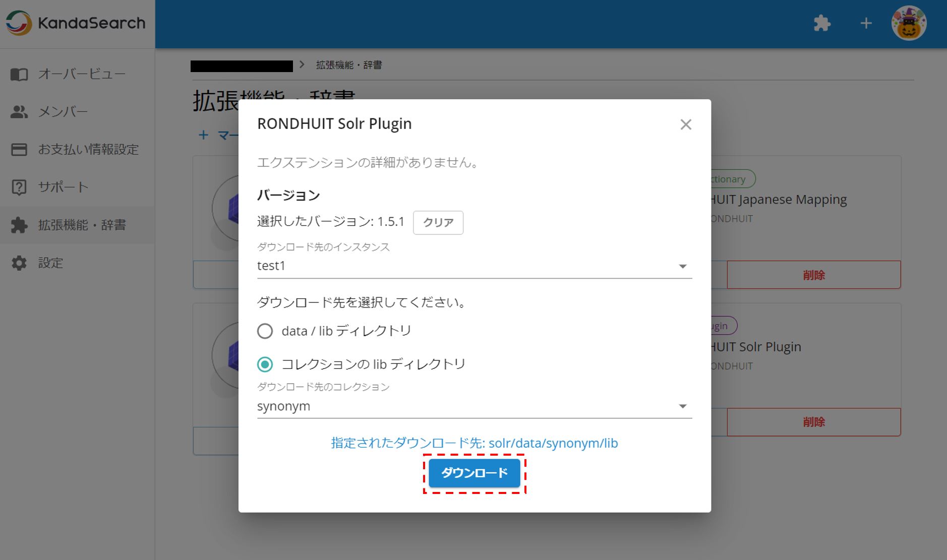This screenshot has height=560, width=947.
Task: Click the クリア button next to version
Action: (438, 222)
